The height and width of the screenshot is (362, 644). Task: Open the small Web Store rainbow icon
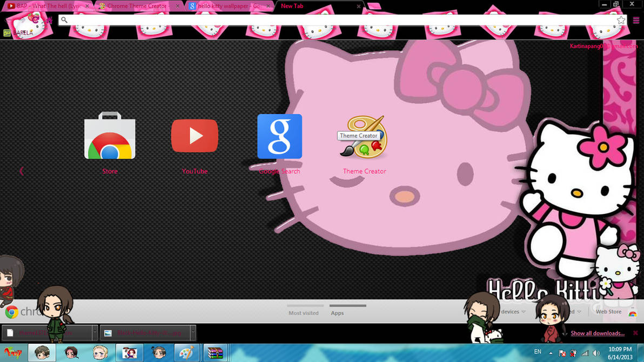tap(633, 313)
